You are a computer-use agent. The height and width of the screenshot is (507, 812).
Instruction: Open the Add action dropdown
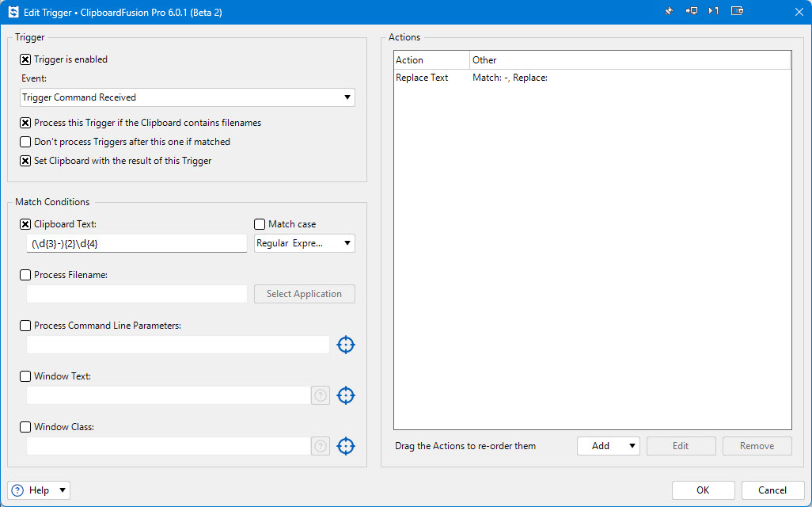608,446
